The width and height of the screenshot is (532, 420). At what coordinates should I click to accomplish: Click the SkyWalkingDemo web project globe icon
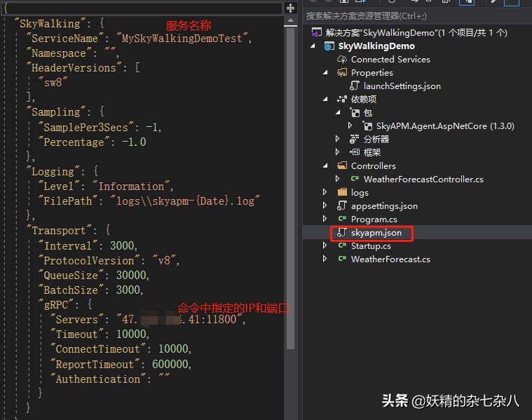[329, 46]
